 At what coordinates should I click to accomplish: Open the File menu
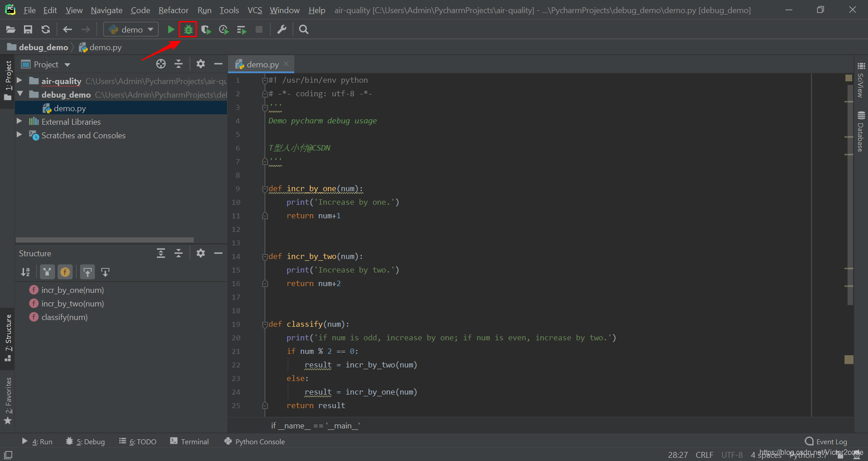click(30, 10)
